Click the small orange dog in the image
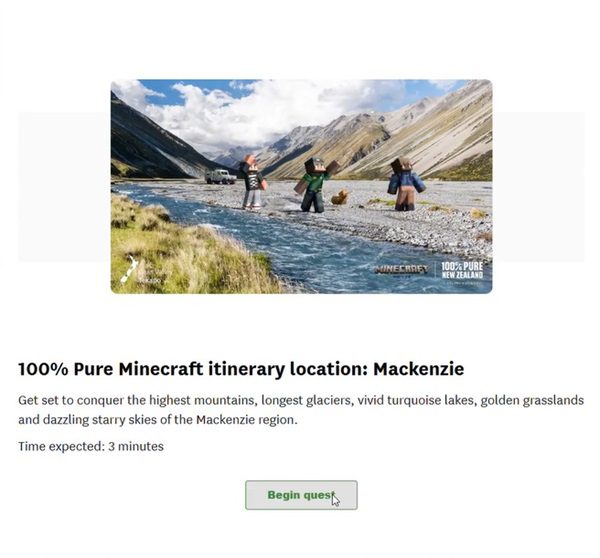Screen dimensions: 600x558 (x=339, y=197)
